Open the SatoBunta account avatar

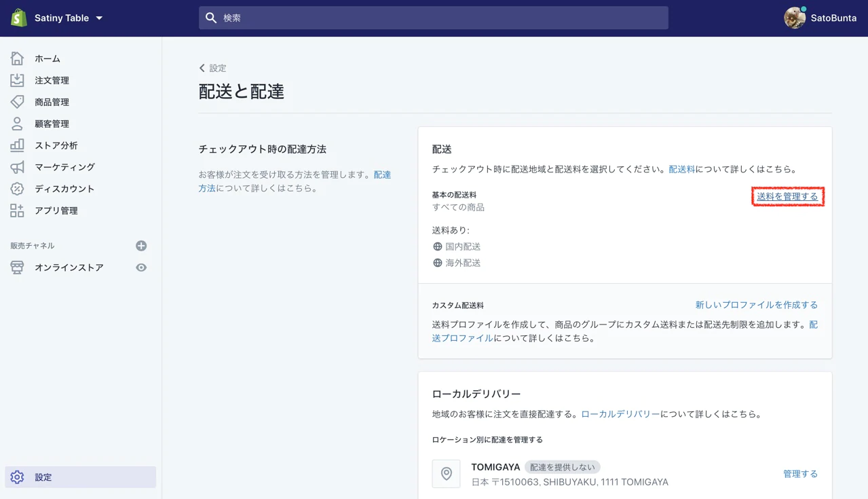[x=794, y=18]
